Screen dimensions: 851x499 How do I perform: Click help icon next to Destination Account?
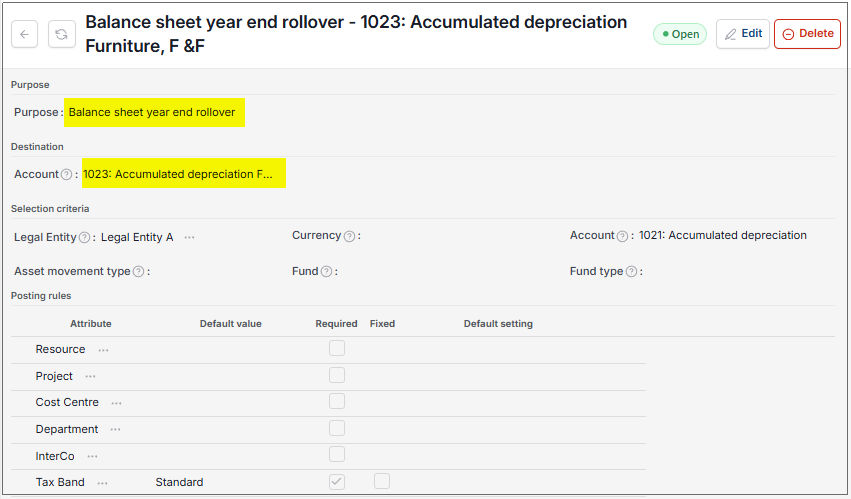(66, 174)
